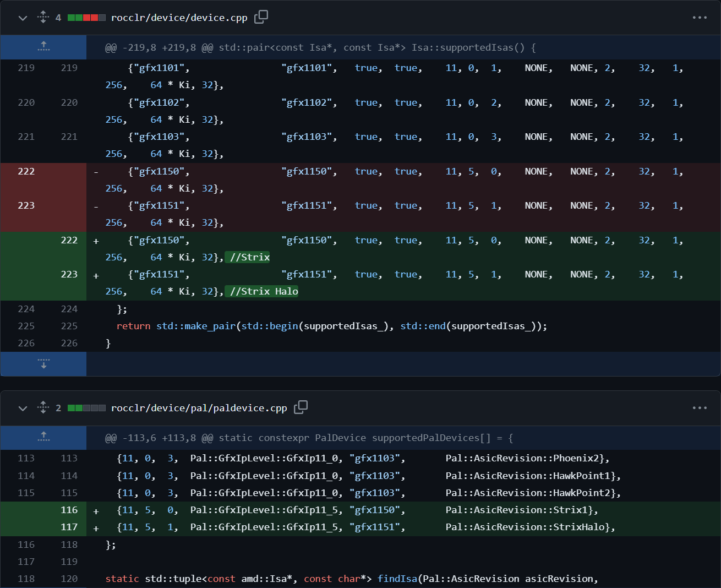The image size is (721, 588).
Task: Copy the rocclr/device/device.cpp file path
Action: pyautogui.click(x=261, y=17)
